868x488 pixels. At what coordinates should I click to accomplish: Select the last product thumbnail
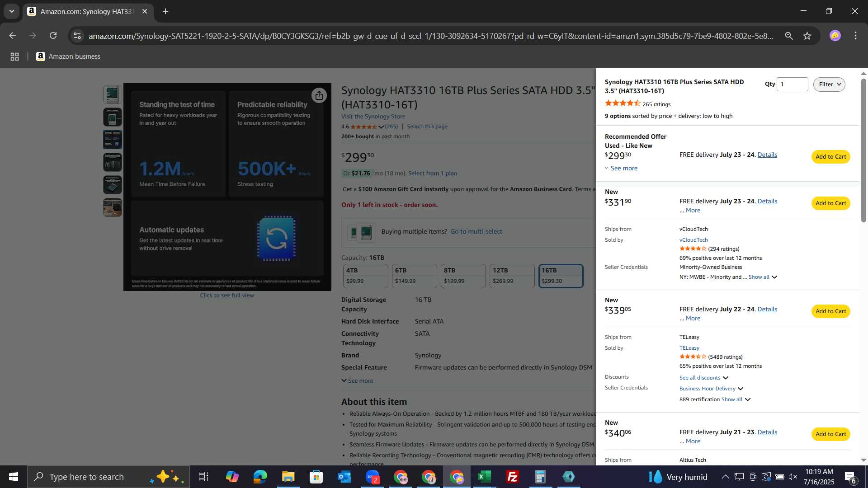(113, 207)
